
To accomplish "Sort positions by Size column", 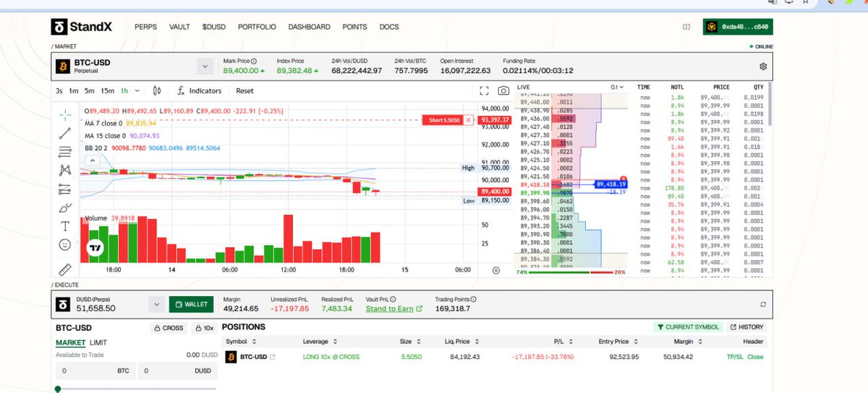I will [411, 341].
